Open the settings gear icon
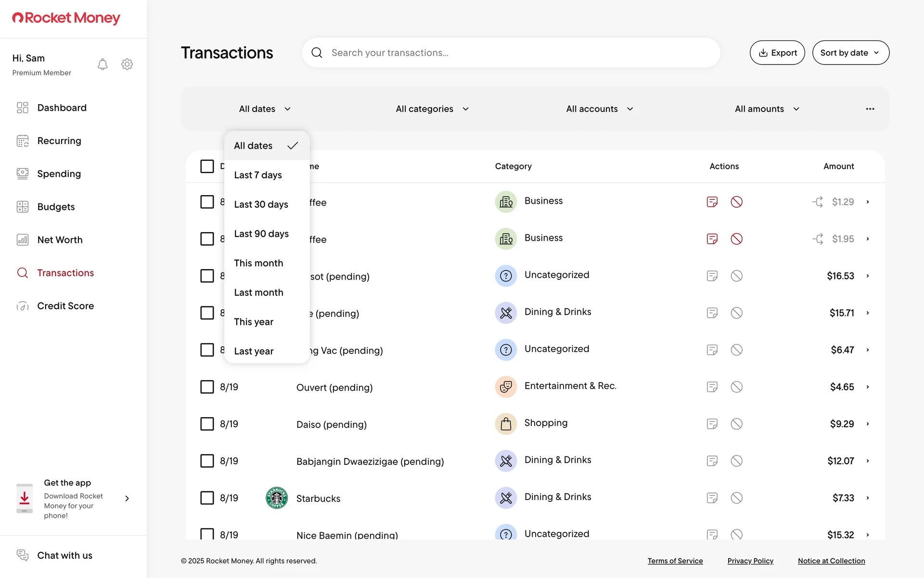The height and width of the screenshot is (578, 924). (x=127, y=64)
